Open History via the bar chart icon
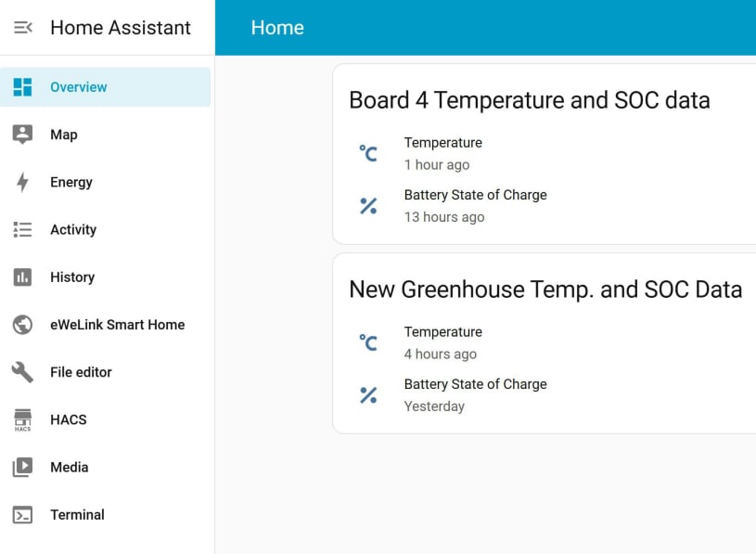 click(22, 277)
